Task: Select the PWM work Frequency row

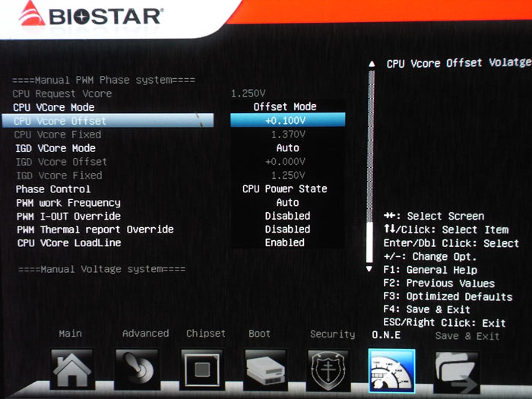Action: [x=68, y=203]
